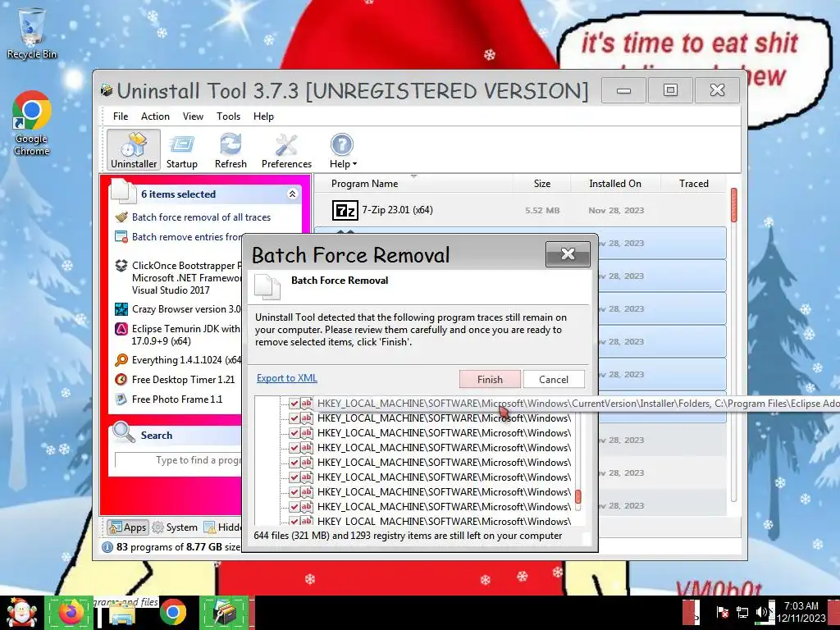
Task: Click the magnifier icon in Search panel
Action: (124, 433)
